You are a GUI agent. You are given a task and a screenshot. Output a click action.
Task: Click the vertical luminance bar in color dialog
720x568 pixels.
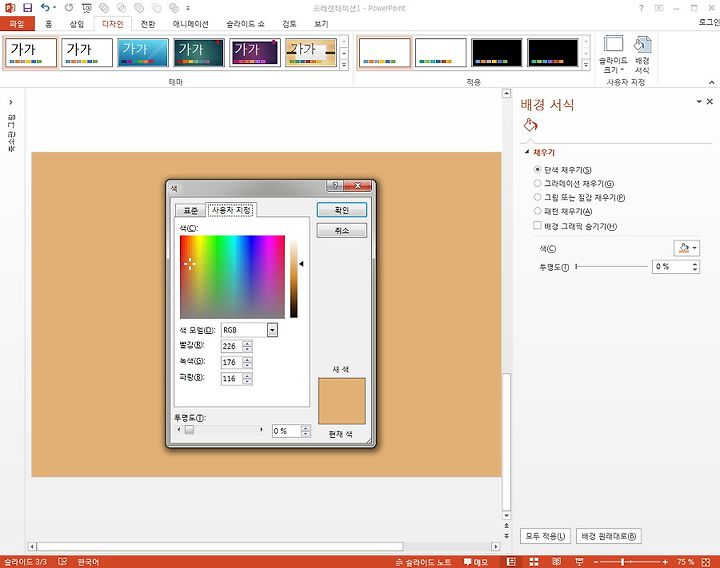click(x=293, y=277)
